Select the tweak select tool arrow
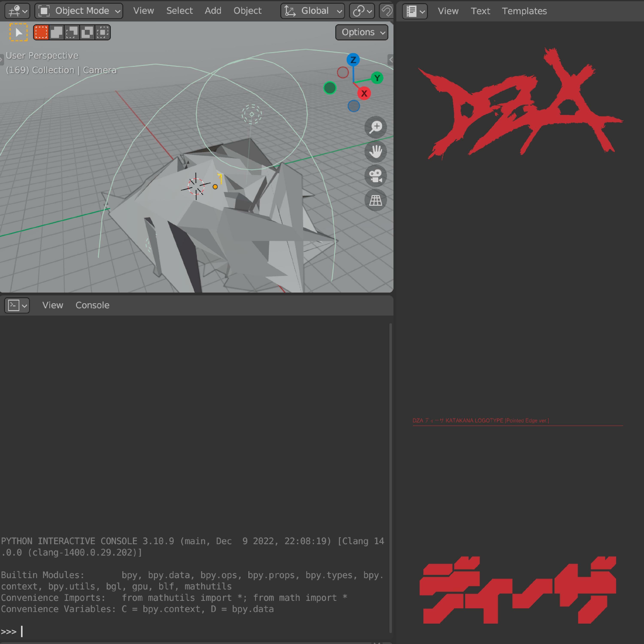 point(18,32)
